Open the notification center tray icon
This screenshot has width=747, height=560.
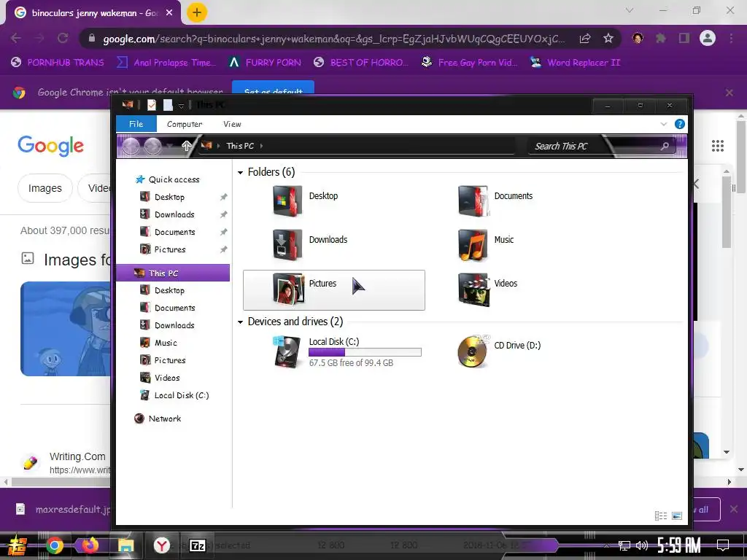point(723,545)
